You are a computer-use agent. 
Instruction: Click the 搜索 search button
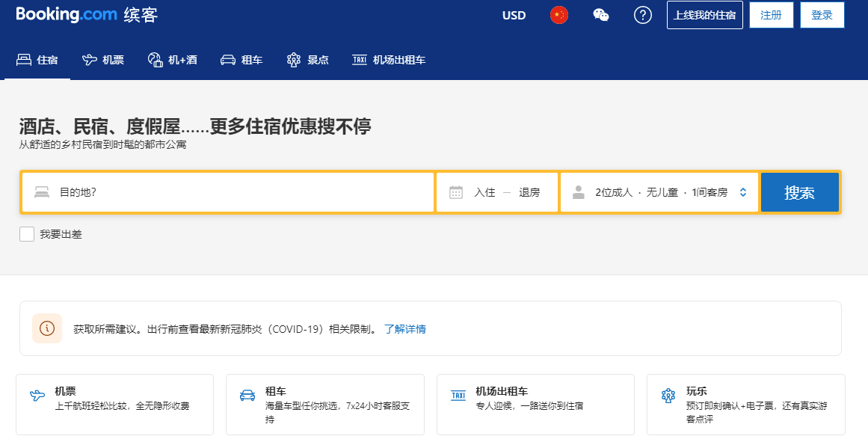800,192
